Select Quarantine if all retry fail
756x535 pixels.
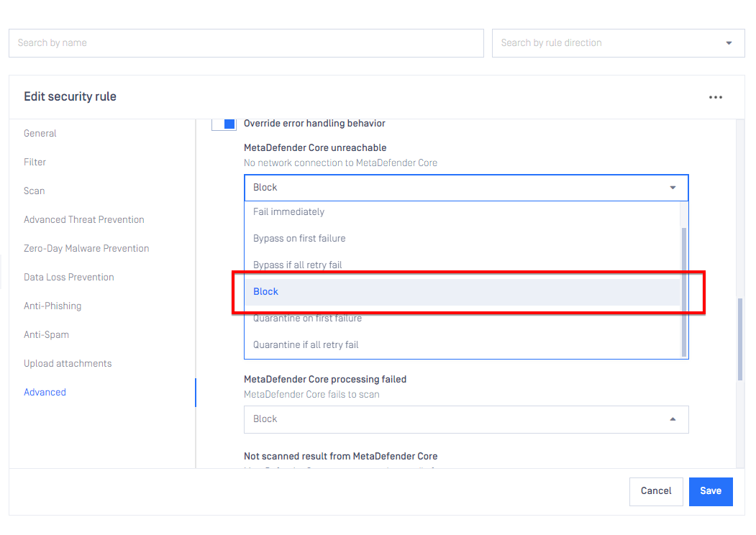pyautogui.click(x=462, y=344)
